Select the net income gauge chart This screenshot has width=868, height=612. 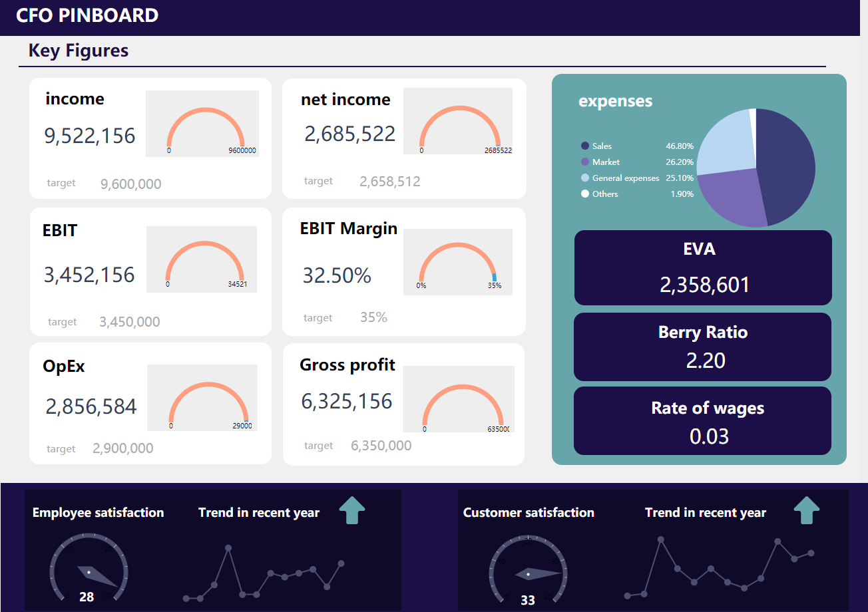458,121
